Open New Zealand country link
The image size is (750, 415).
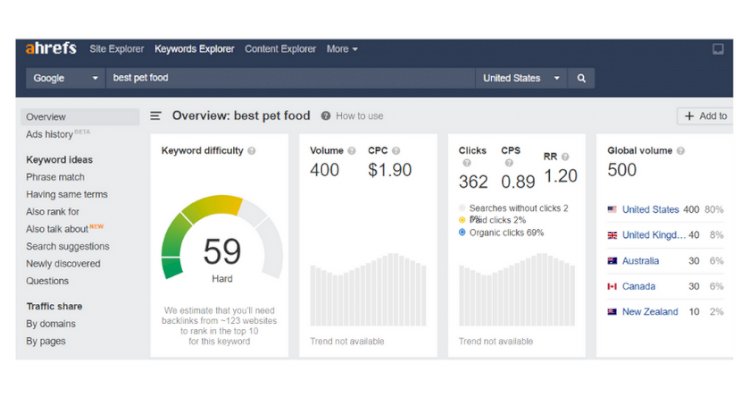coord(650,312)
